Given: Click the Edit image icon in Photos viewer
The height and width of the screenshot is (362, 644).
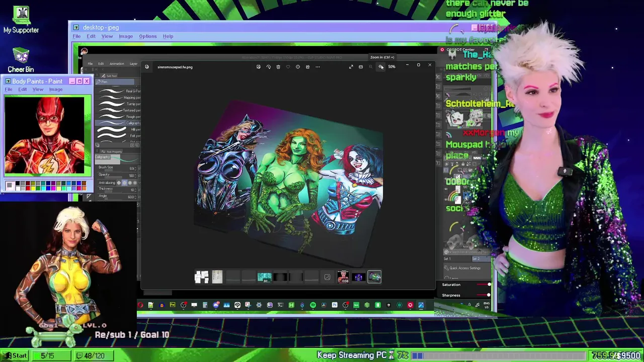Looking at the screenshot, I should coord(259,67).
